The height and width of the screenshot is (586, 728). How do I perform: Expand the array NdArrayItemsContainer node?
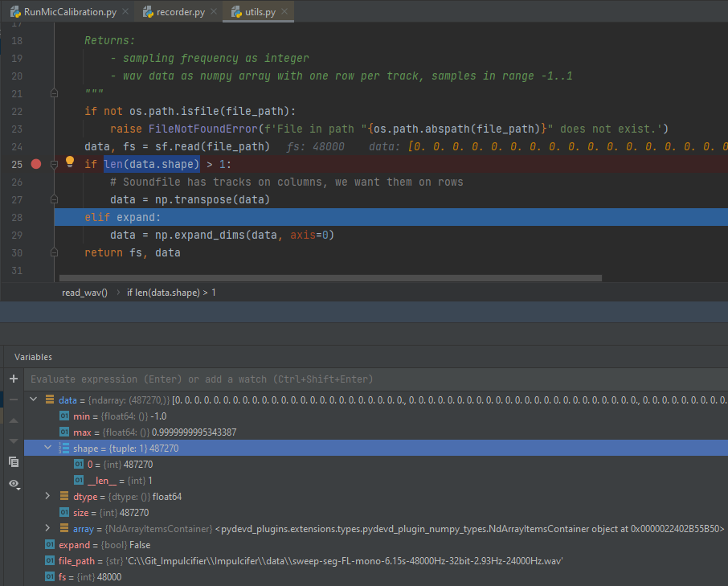pyautogui.click(x=47, y=528)
